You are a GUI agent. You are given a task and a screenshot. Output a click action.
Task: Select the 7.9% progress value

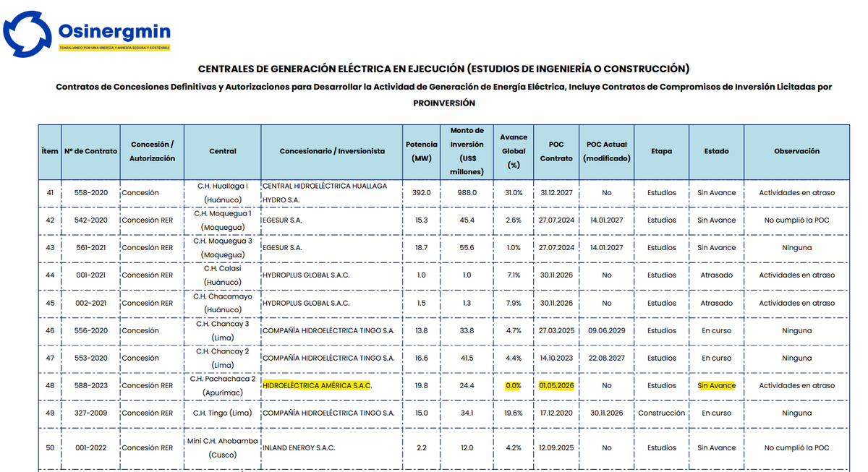(514, 304)
